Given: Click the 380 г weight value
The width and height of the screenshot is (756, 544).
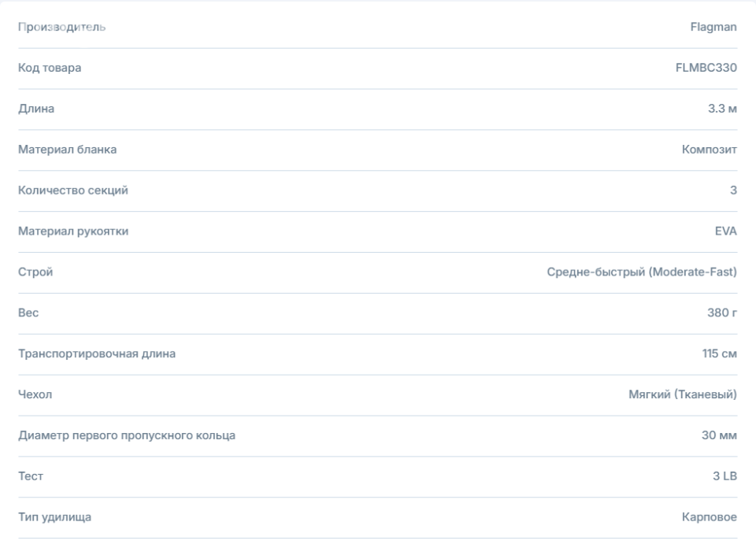Looking at the screenshot, I should coord(722,313).
